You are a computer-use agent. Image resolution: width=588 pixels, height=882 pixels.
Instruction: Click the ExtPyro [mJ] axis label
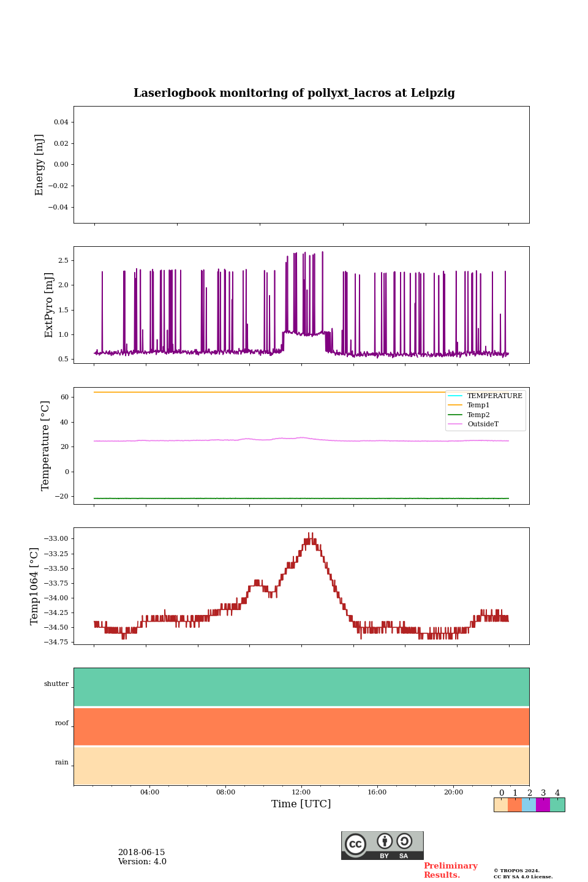pyautogui.click(x=49, y=305)
